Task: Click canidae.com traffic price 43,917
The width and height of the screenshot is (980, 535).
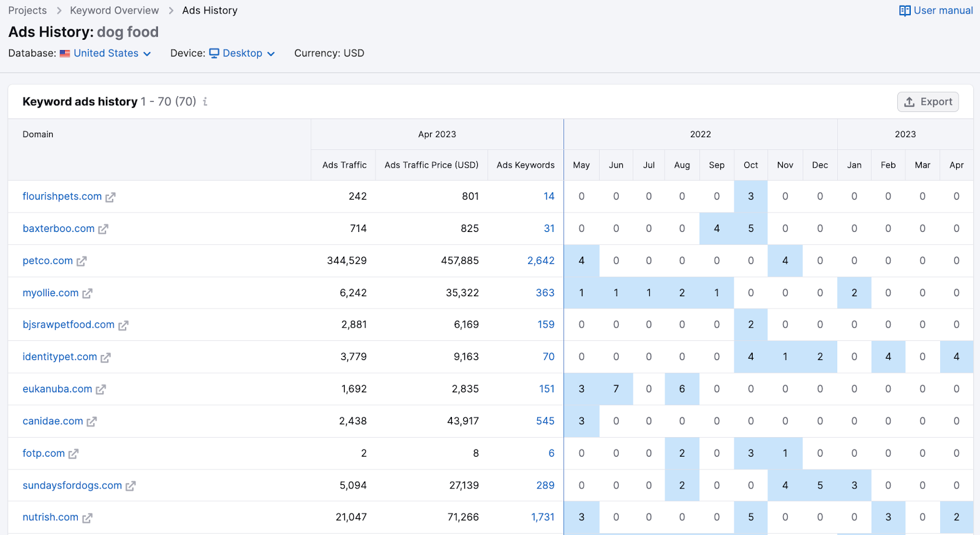Action: click(463, 421)
